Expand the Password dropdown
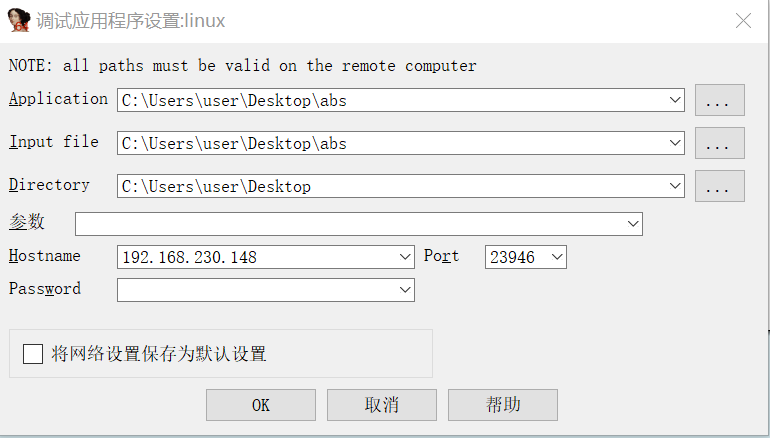The width and height of the screenshot is (770, 438). coord(404,289)
